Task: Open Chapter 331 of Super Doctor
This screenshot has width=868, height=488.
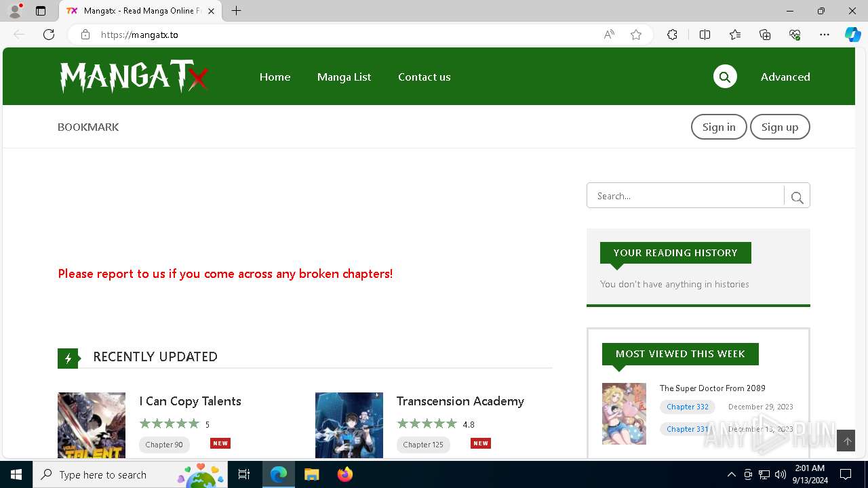Action: point(688,429)
